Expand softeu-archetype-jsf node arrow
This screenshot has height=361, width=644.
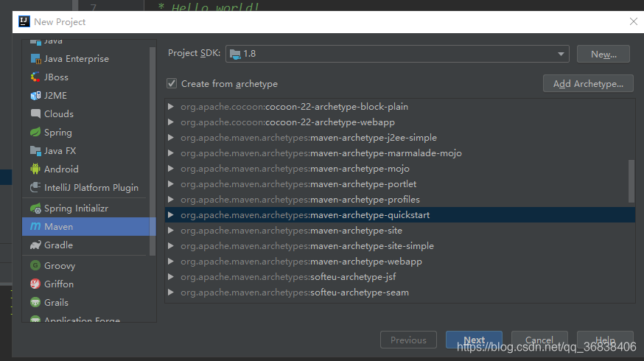pyautogui.click(x=170, y=277)
